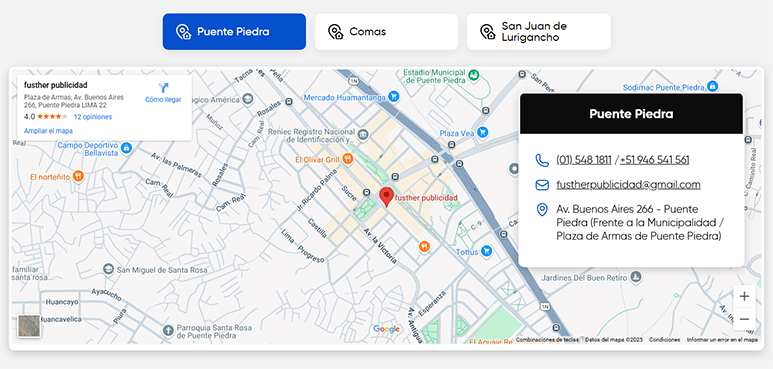Open the Ampliar el mapa link
The height and width of the screenshot is (369, 773).
click(48, 131)
